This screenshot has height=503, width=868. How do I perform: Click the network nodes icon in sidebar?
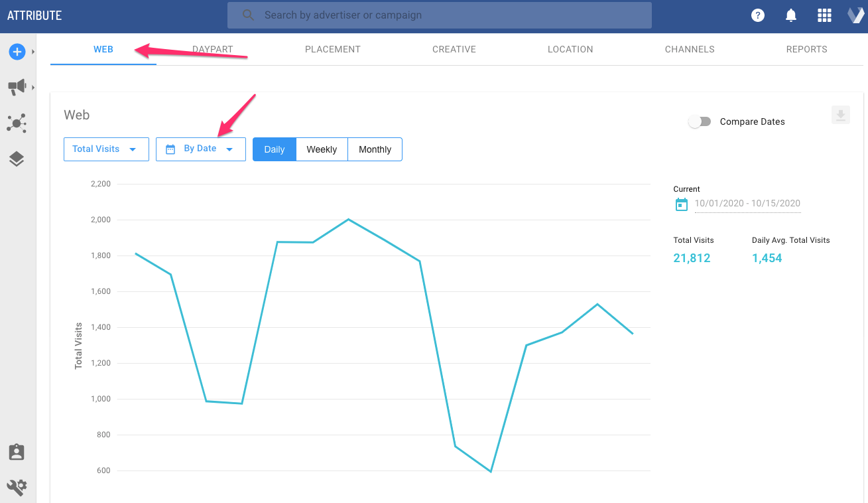(x=17, y=123)
